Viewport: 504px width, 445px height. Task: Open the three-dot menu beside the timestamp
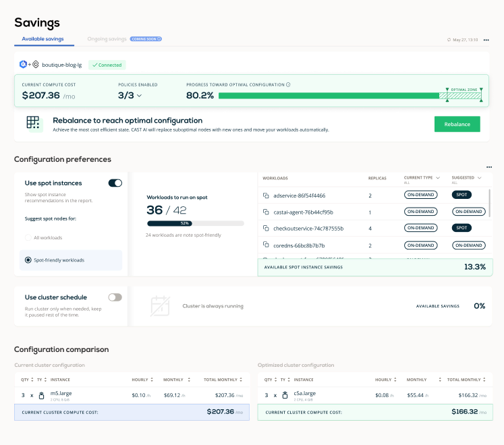coord(485,40)
